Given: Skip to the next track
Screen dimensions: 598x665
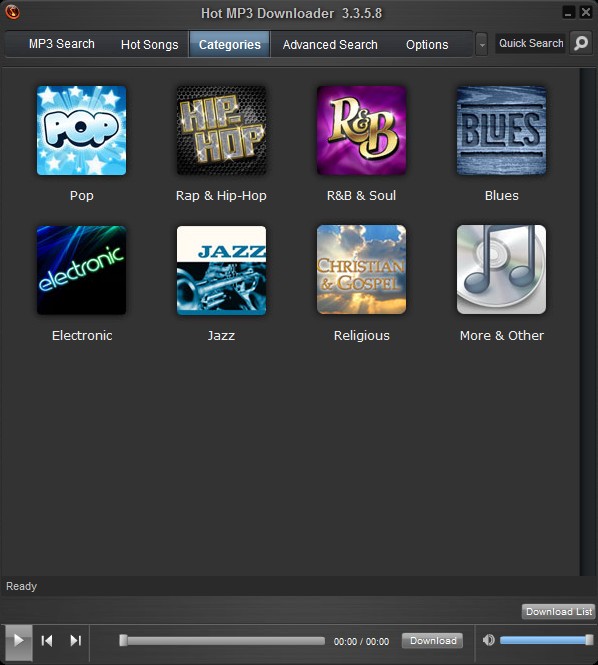Looking at the screenshot, I should pyautogui.click(x=75, y=640).
